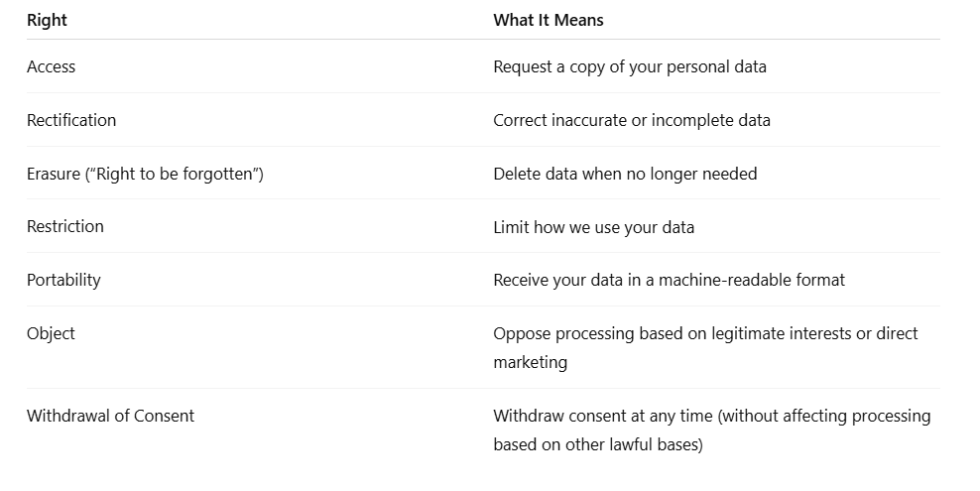
Task: Click the word "marketing" in Object description
Action: click(x=530, y=362)
